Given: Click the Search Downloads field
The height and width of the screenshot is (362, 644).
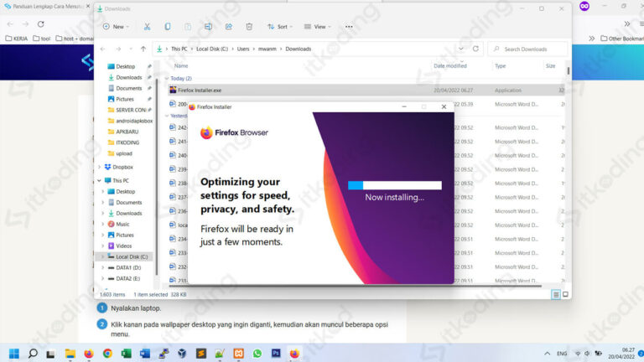Looking at the screenshot, I should click(527, 49).
